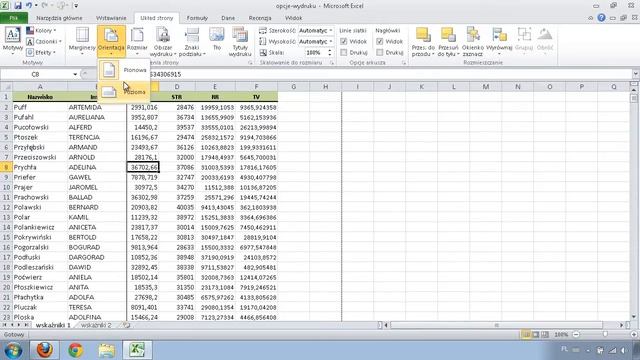Expand the formula bar
The width and height of the screenshot is (640, 360).
[x=636, y=74]
